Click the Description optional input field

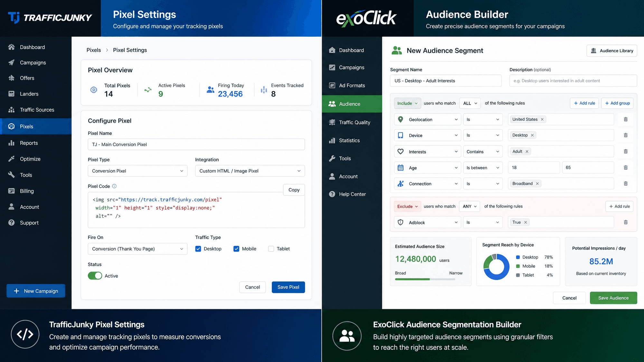click(573, 81)
